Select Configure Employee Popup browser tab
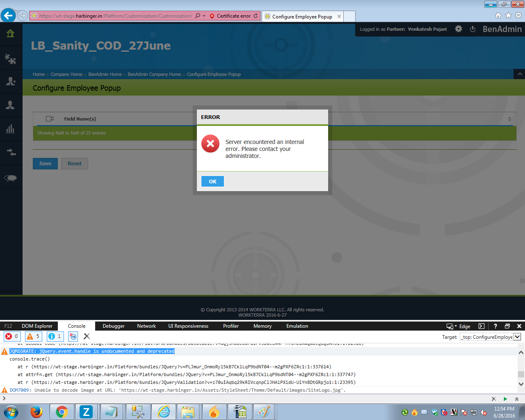 303,16
